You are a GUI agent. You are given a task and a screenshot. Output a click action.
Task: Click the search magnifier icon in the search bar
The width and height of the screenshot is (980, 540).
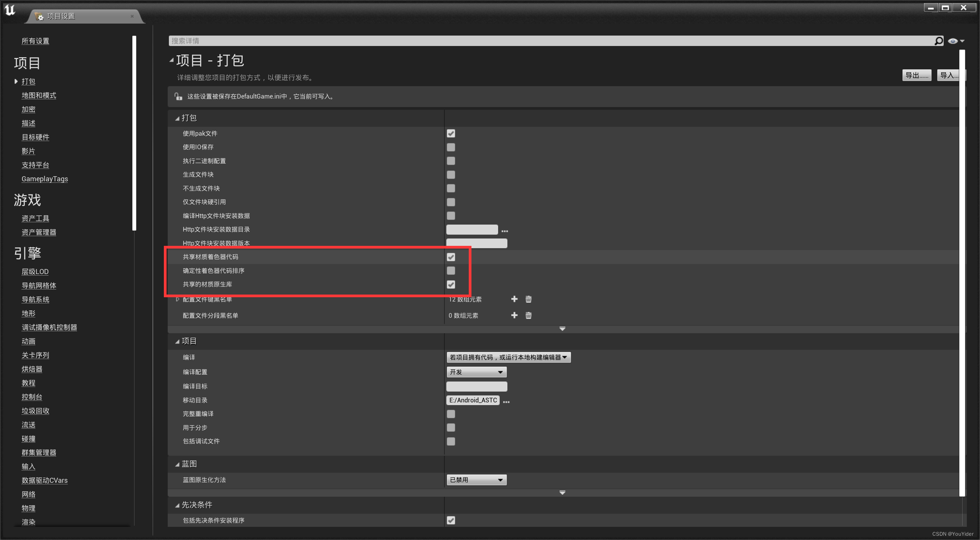pos(938,41)
